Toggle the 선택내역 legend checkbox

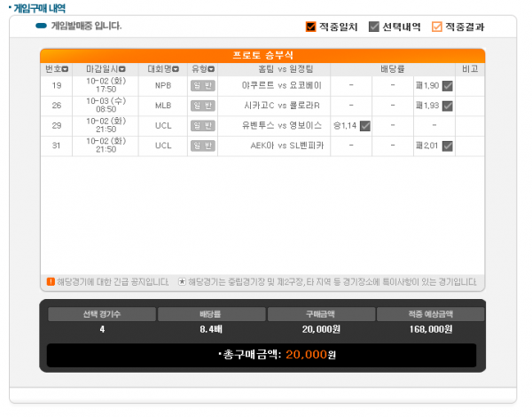pyautogui.click(x=374, y=27)
